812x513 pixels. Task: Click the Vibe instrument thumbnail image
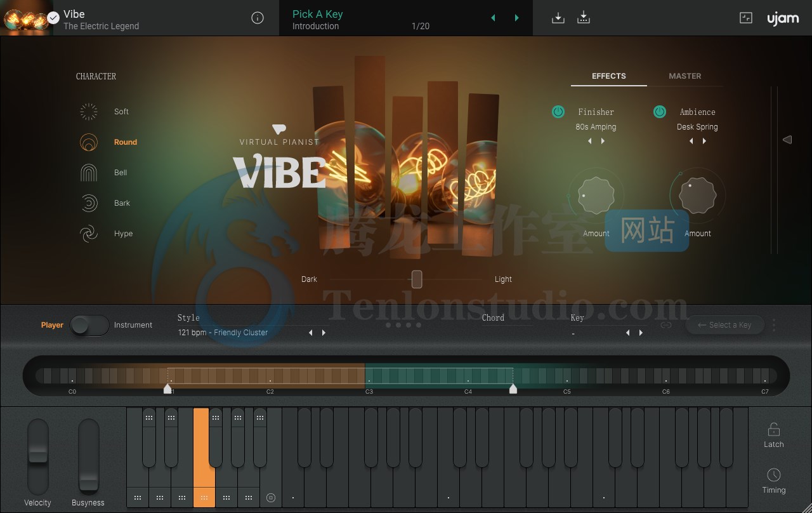26,18
